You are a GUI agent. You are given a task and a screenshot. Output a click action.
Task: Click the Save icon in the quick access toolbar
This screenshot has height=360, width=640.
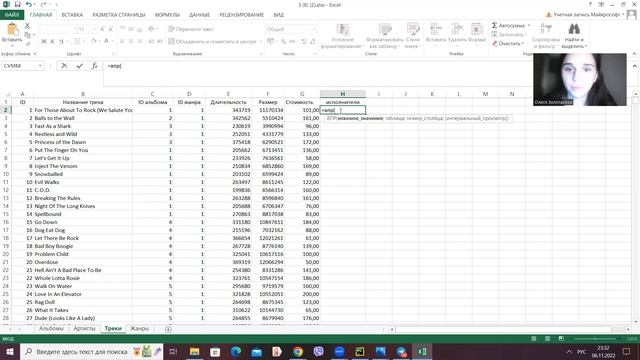[17, 4]
